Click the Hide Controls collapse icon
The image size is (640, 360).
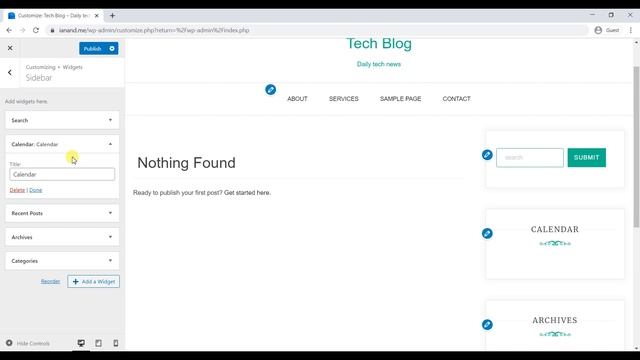pyautogui.click(x=9, y=343)
